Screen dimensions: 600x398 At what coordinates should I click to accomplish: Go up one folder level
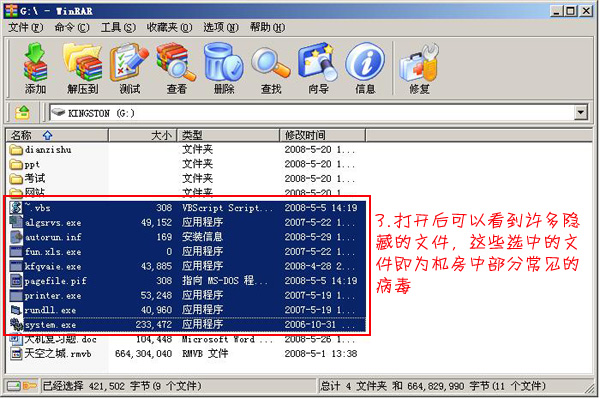23,113
